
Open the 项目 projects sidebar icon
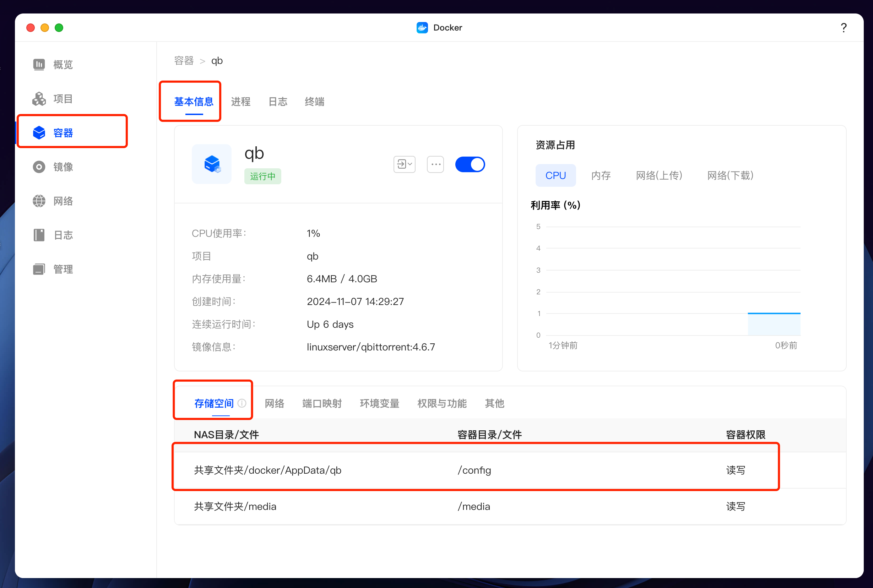point(39,99)
